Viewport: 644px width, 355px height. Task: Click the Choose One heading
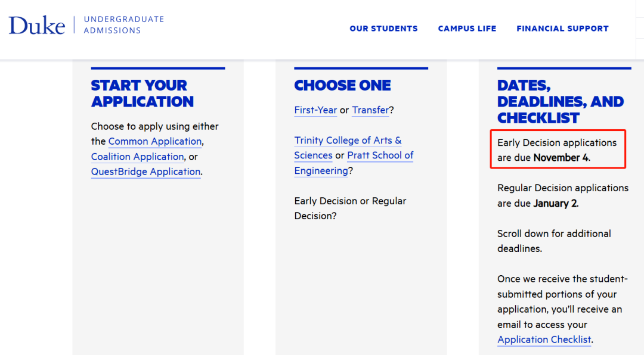point(342,85)
